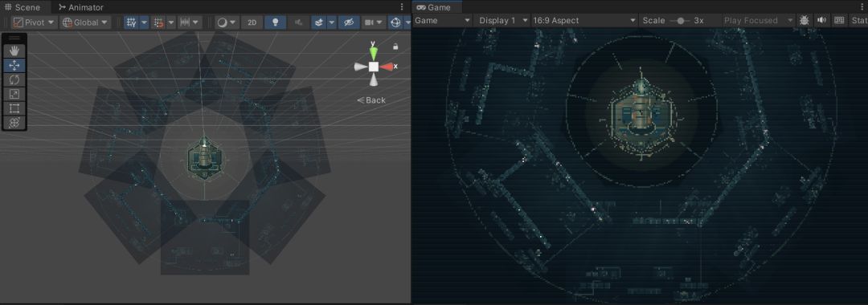
Task: Toggle frame debugger bug icon
Action: click(x=805, y=20)
